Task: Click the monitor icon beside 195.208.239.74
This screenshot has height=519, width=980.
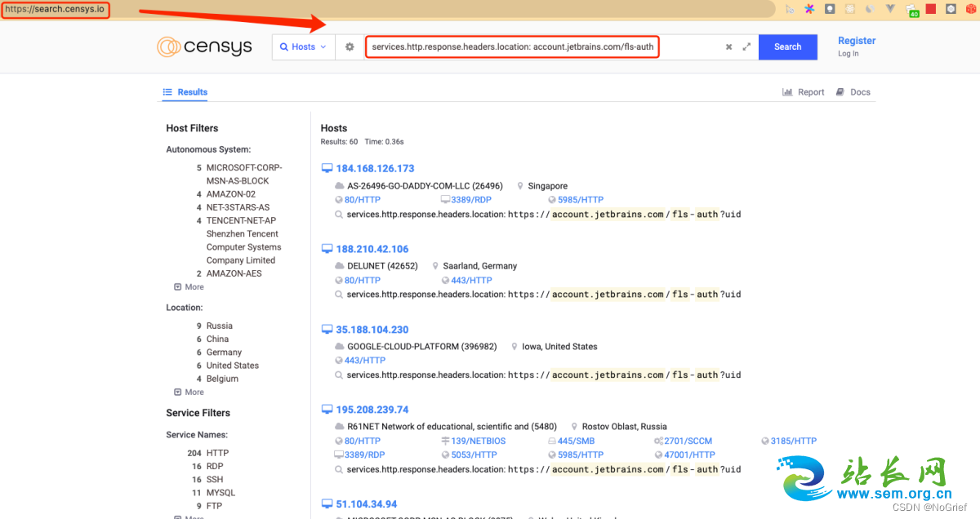Action: [327, 410]
